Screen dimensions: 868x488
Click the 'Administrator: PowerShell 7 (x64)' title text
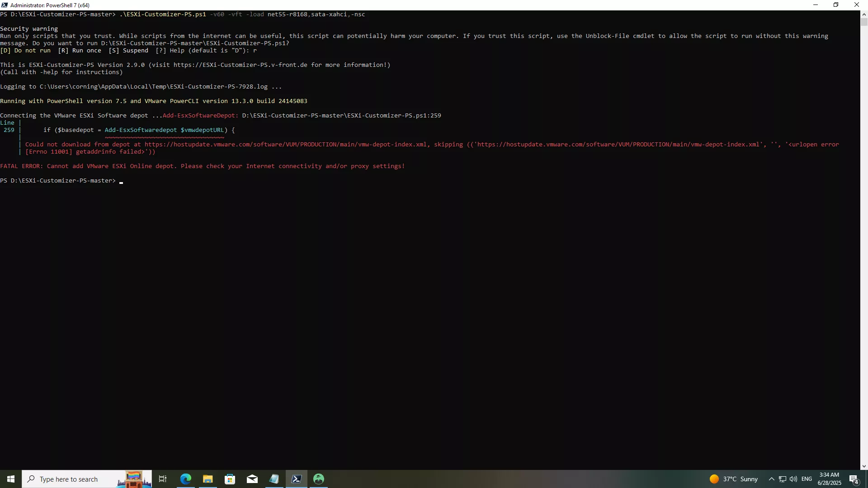tap(50, 5)
